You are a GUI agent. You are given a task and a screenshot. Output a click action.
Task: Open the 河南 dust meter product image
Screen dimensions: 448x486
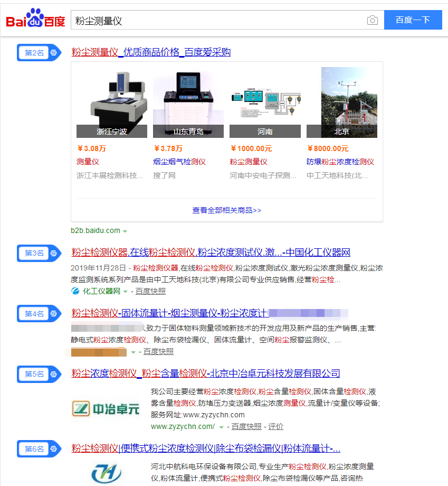click(265, 102)
